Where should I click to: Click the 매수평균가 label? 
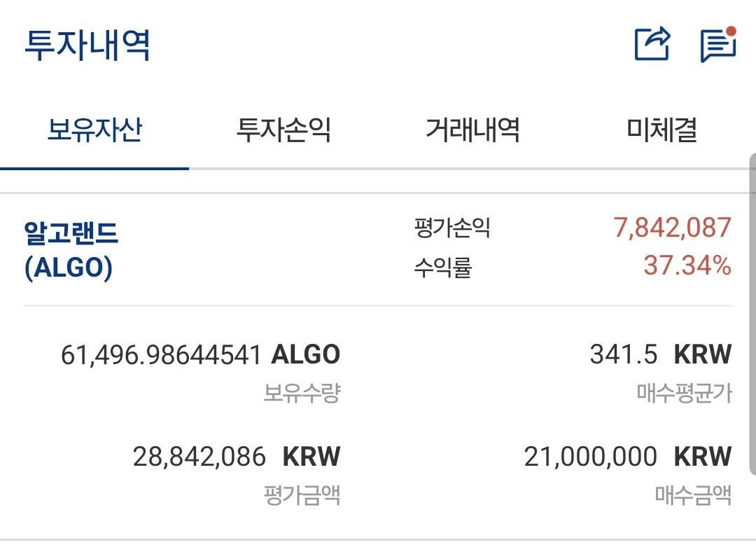[x=684, y=393]
